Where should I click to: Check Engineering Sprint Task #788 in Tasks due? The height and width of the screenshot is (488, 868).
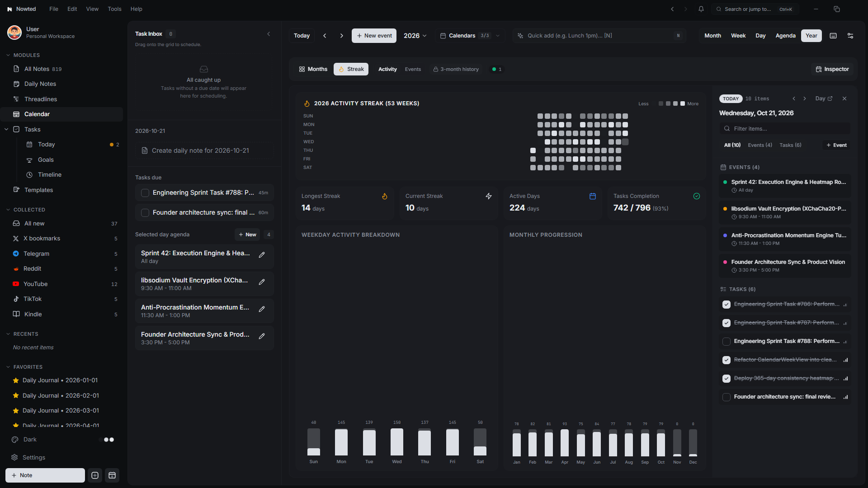[x=145, y=193]
